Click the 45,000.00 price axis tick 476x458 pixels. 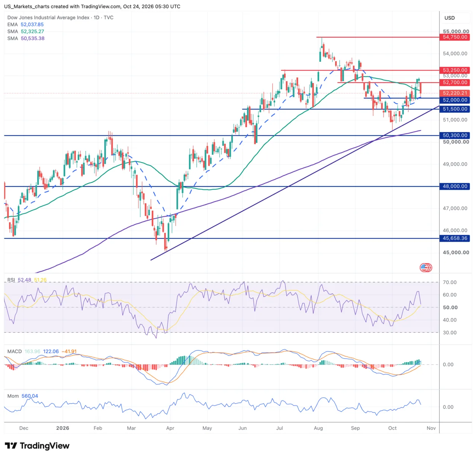[x=456, y=252]
